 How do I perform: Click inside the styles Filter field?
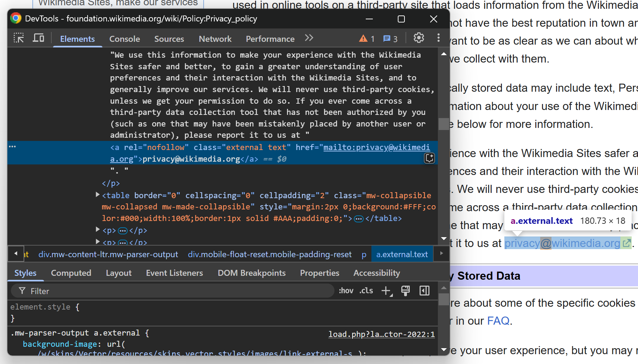141,291
